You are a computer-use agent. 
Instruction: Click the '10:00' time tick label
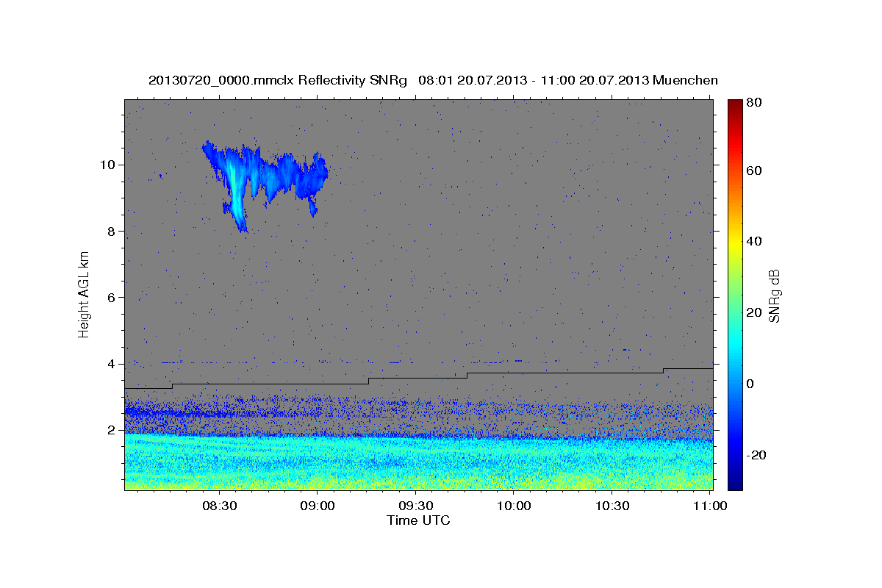(x=514, y=506)
